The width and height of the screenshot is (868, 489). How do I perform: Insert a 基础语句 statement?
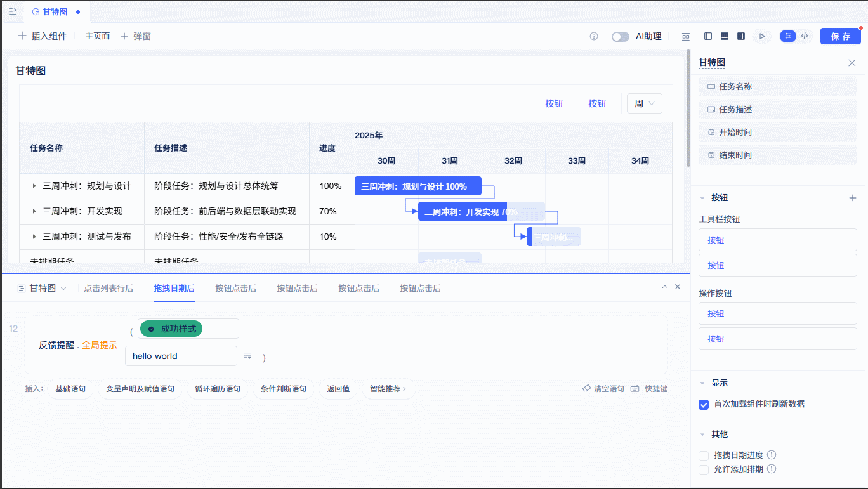pos(70,389)
